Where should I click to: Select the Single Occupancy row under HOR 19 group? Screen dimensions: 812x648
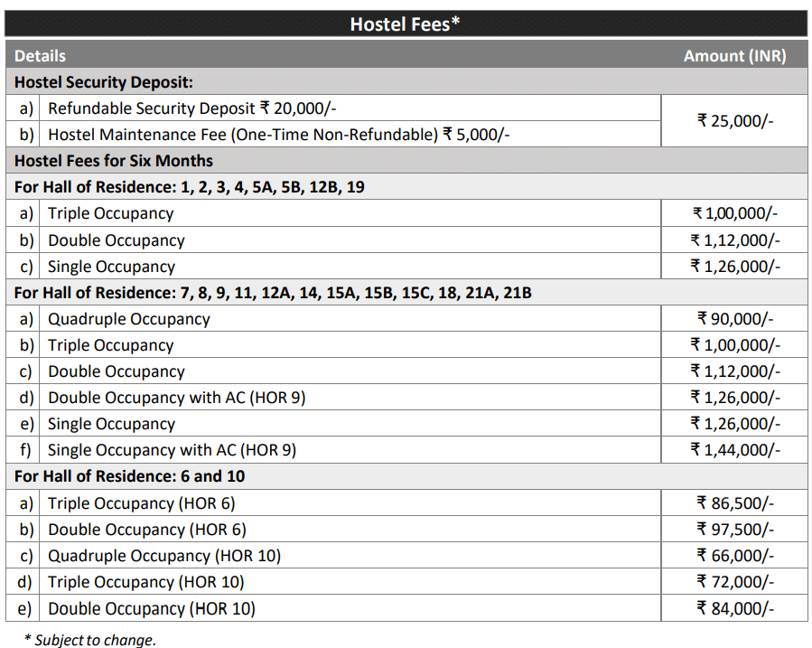click(333, 267)
